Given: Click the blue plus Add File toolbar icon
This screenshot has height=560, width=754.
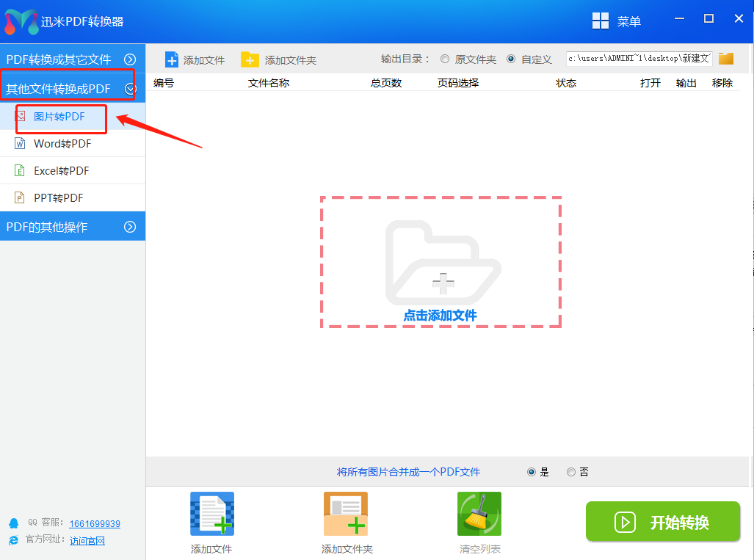Looking at the screenshot, I should (172, 59).
